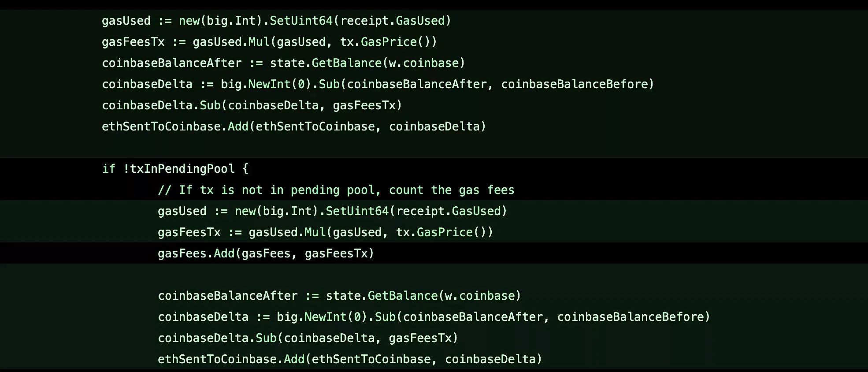868x372 pixels.
Task: Click top coinbaseDelta := declaration
Action: [378, 84]
